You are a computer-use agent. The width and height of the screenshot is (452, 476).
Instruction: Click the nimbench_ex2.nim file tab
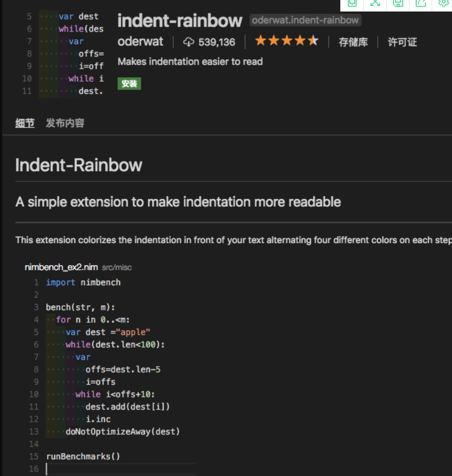[61, 267]
